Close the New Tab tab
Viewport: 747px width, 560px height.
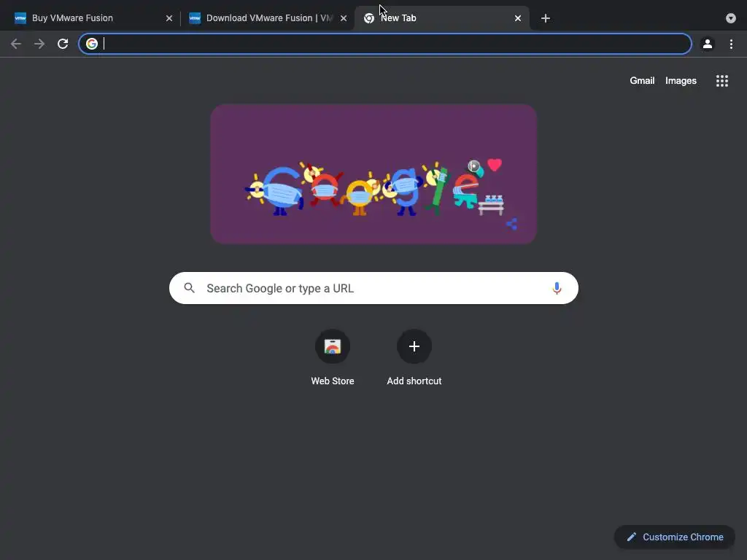pos(518,18)
